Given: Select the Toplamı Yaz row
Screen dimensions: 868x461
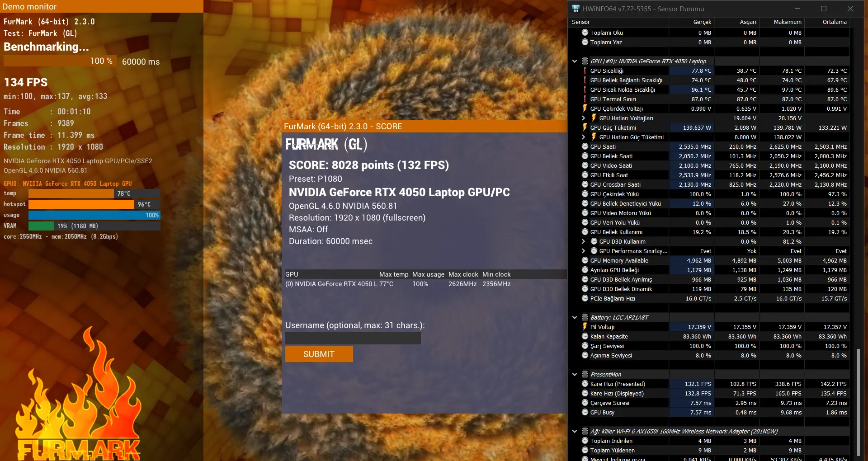Looking at the screenshot, I should [x=709, y=42].
